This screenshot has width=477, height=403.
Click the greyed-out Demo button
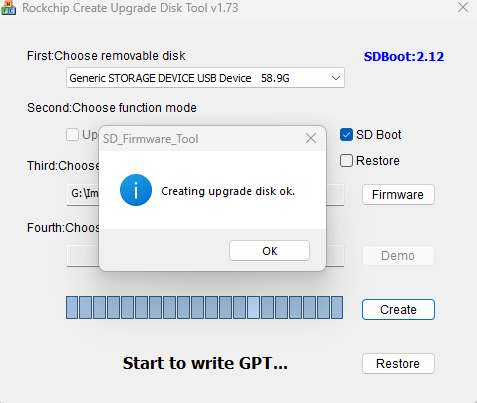coord(398,255)
